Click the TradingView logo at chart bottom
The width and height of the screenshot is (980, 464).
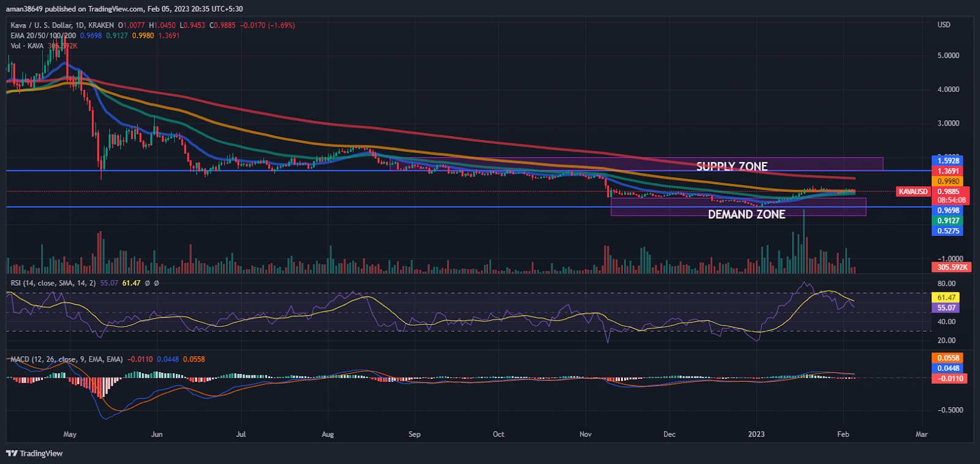coord(34,454)
